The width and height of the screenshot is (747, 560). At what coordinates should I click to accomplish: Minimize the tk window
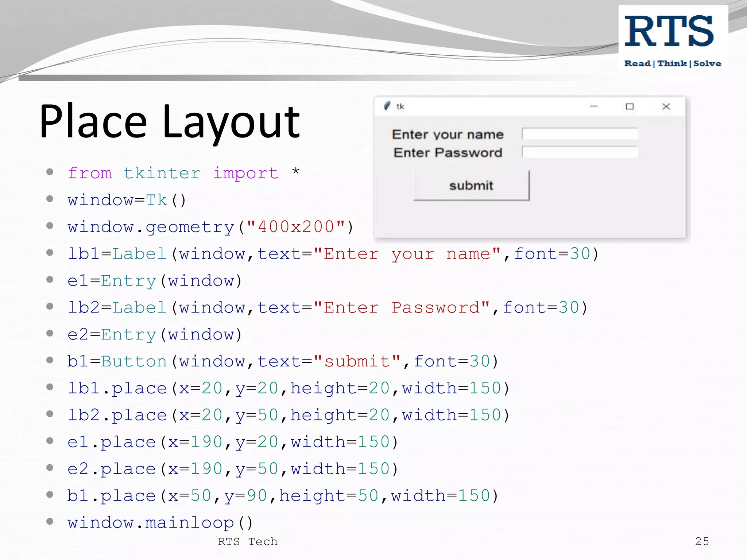point(593,106)
